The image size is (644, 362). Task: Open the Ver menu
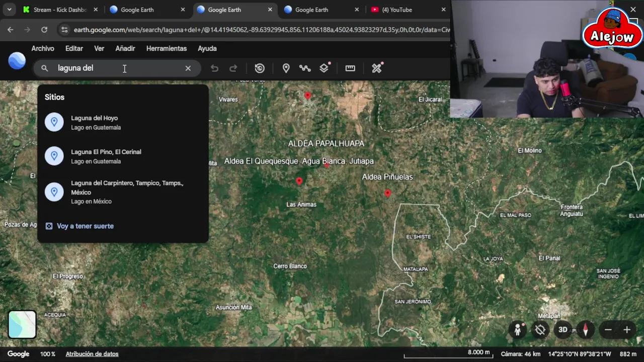pyautogui.click(x=99, y=49)
